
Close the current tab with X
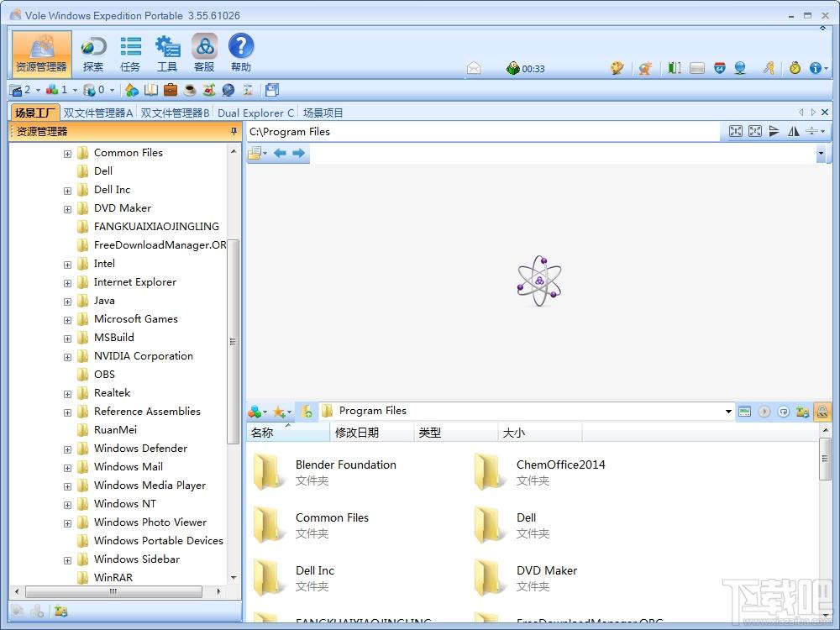click(825, 112)
